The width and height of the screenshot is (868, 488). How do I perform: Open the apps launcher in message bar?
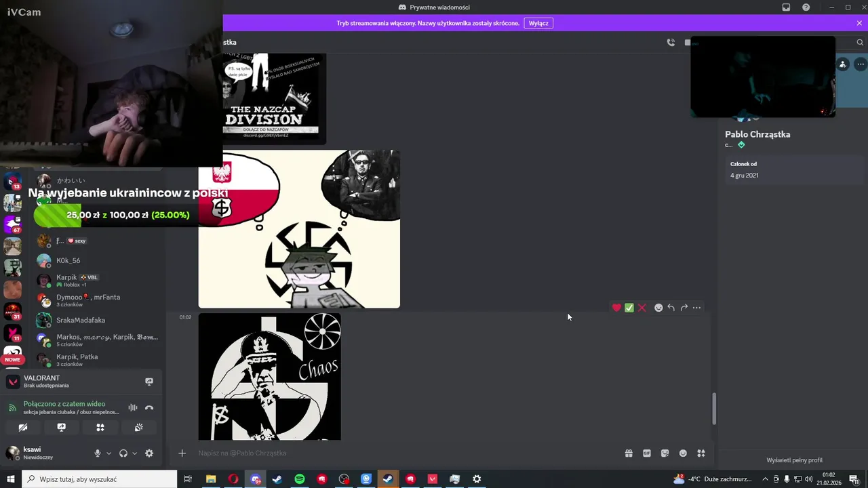click(701, 453)
